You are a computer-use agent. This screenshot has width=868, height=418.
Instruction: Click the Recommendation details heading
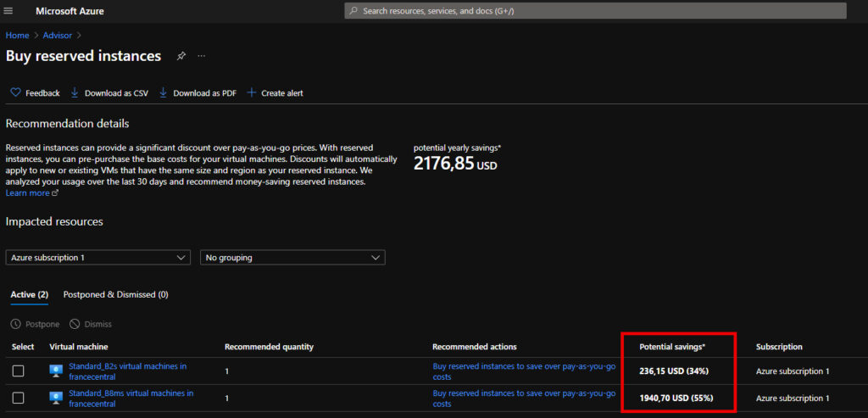tap(67, 124)
